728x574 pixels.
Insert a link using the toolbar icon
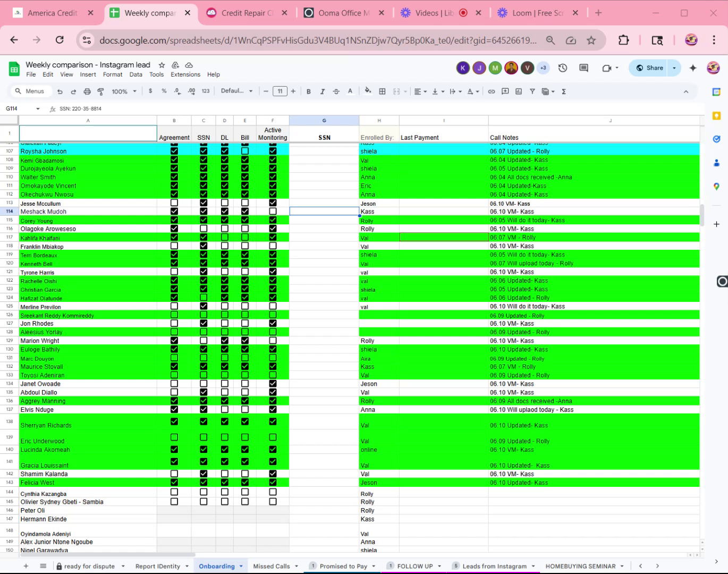[x=492, y=91]
